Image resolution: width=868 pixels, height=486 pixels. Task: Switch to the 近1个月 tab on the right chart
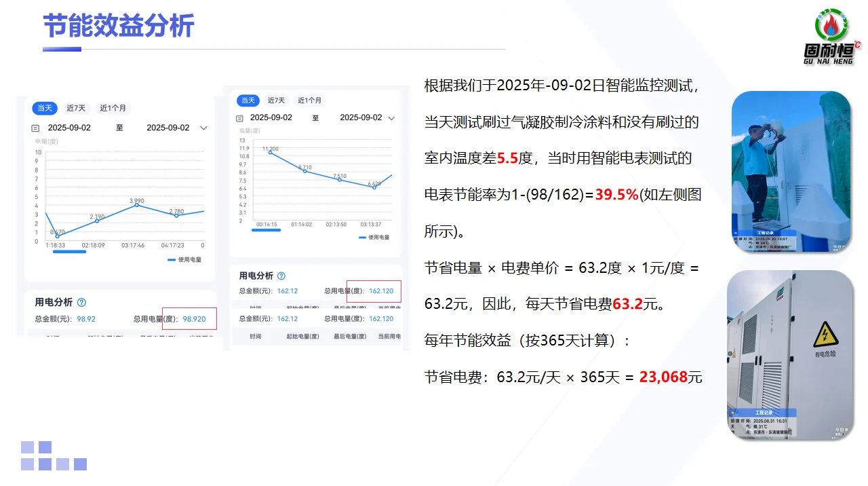[309, 100]
